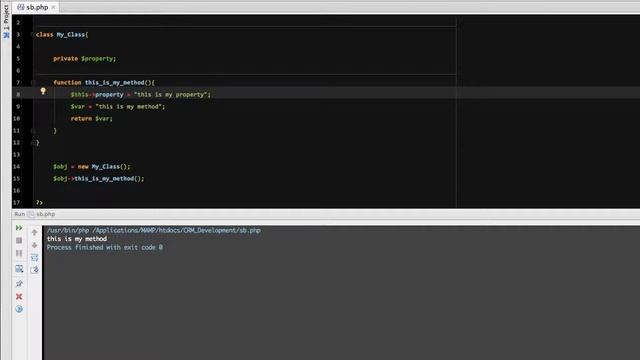Click 'return $var;' on line 10

(91, 119)
